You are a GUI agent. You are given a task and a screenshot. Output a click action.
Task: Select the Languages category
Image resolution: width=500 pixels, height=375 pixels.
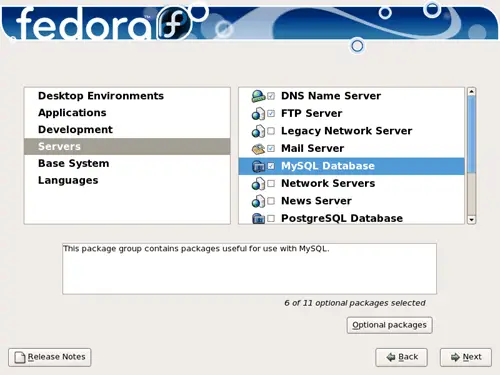pos(127,180)
